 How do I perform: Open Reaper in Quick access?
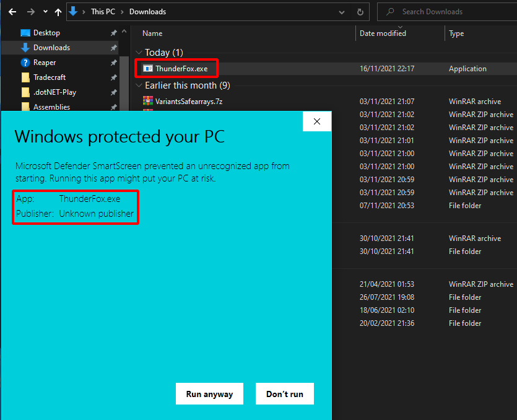[x=44, y=63]
